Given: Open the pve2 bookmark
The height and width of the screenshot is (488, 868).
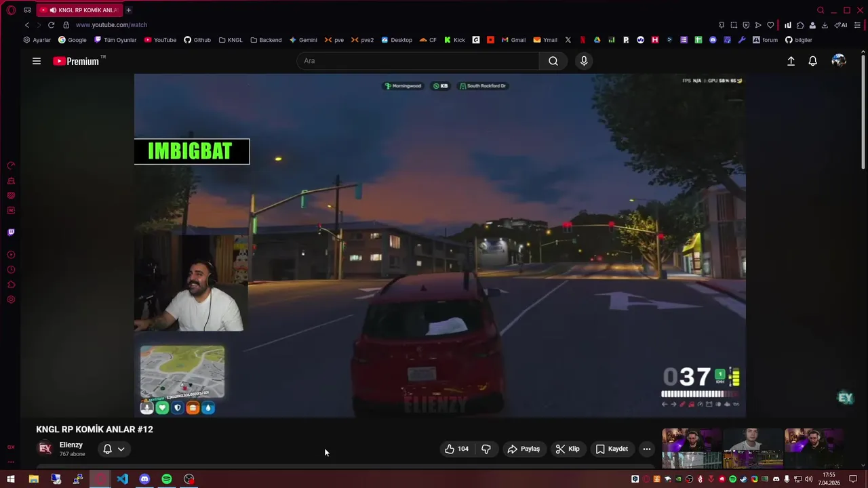Looking at the screenshot, I should point(362,40).
